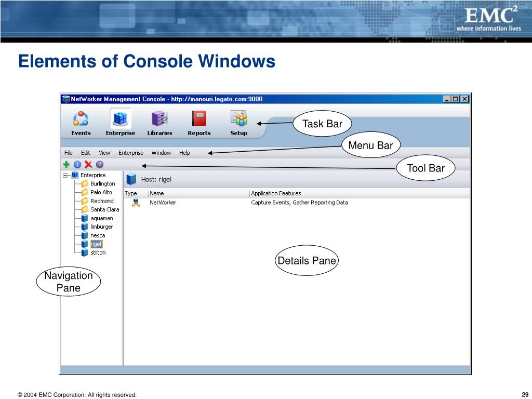Click the green plus Add toolbar icon
The image size is (532, 399).
tap(66, 165)
